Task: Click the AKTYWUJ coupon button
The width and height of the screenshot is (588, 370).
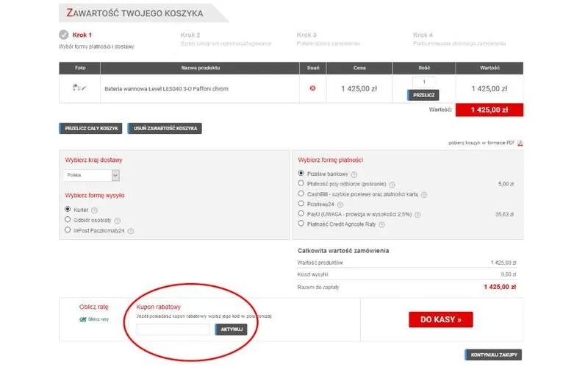Action: point(231,329)
